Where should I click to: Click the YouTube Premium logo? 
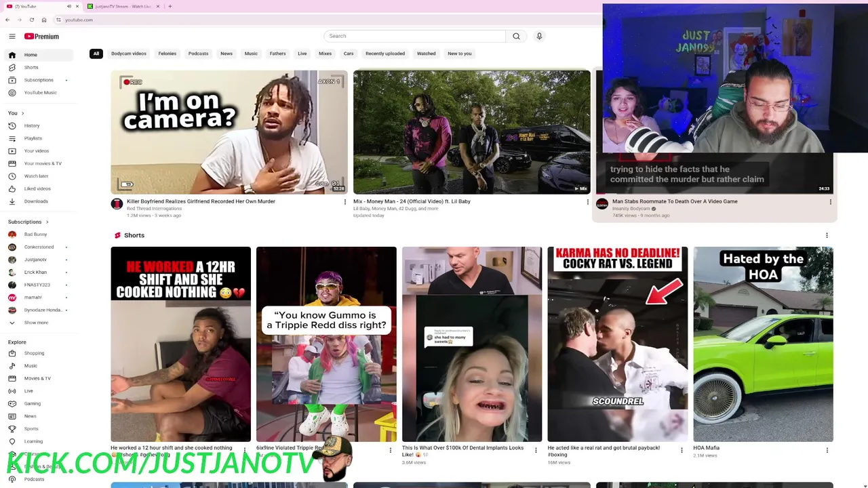pyautogui.click(x=41, y=36)
